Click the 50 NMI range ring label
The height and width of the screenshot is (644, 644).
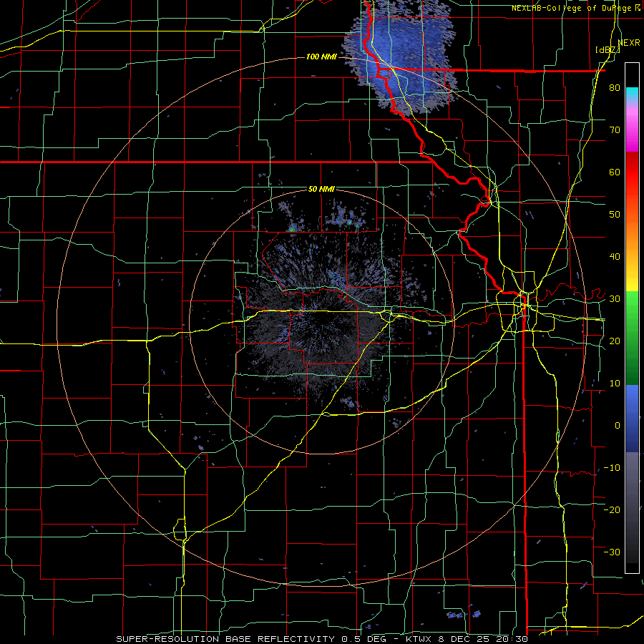(x=321, y=190)
